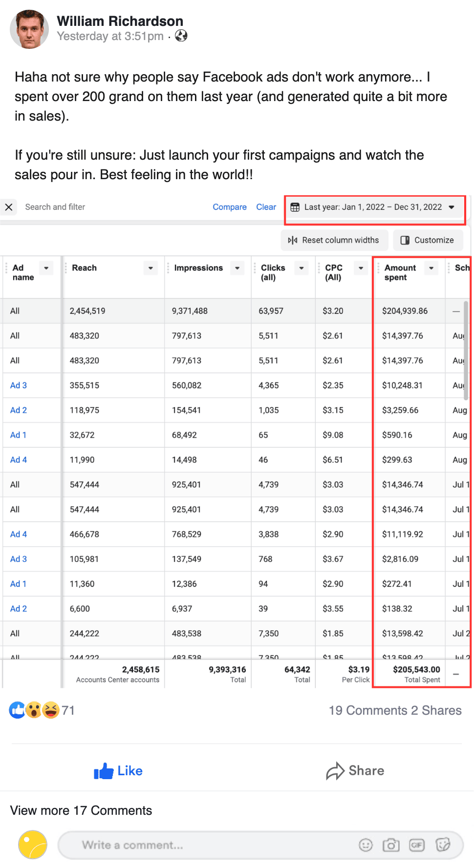Select the 64,342 total clicks value
The height and width of the screenshot is (868, 474).
pyautogui.click(x=297, y=669)
